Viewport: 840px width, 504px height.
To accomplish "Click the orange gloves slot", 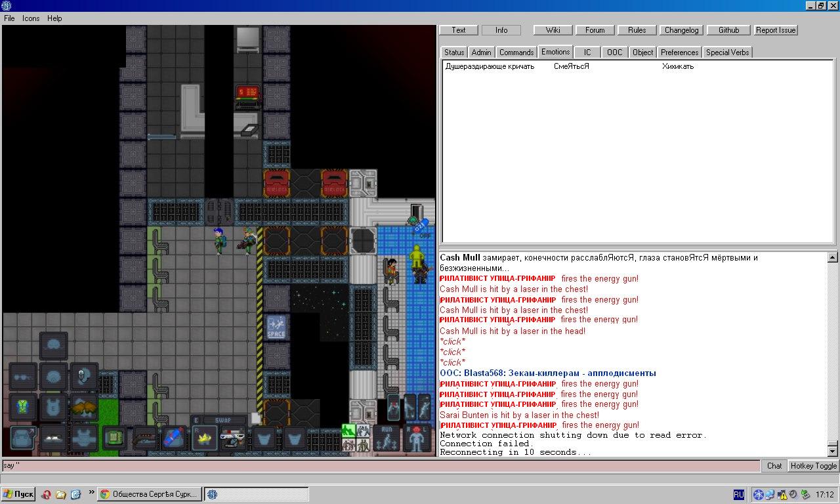I will [84, 407].
